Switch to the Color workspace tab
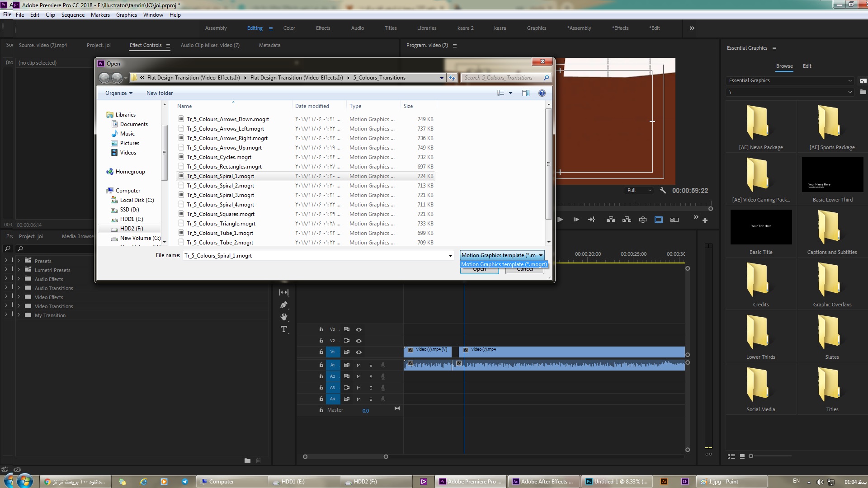 click(289, 28)
